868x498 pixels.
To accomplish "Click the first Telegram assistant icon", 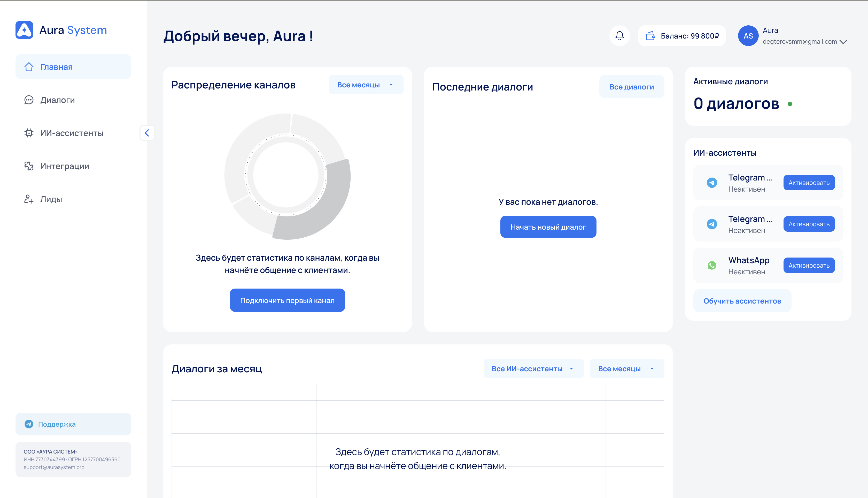I will 712,183.
